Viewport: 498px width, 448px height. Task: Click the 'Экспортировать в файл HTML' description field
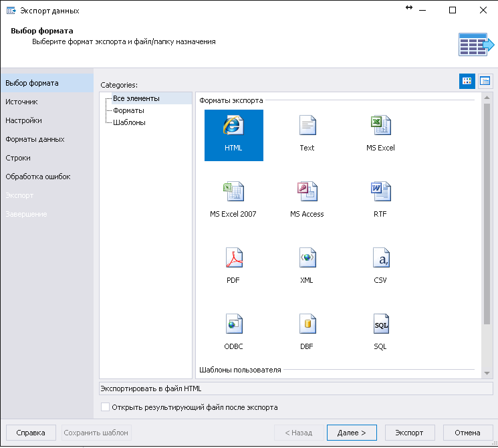click(x=295, y=388)
